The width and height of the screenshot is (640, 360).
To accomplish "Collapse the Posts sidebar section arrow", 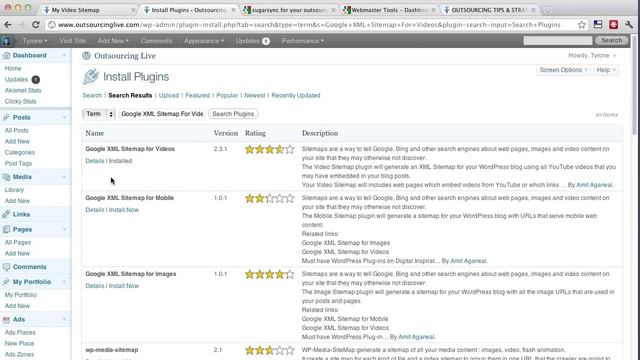I will [64, 118].
